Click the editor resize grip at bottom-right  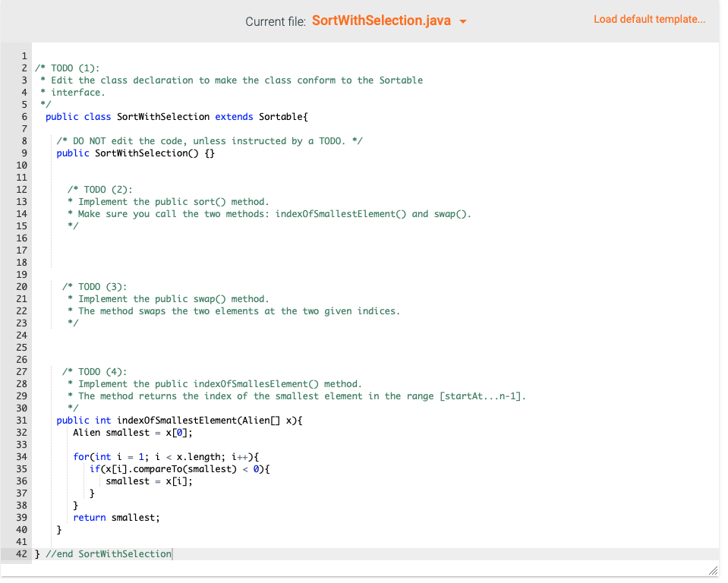[713, 571]
